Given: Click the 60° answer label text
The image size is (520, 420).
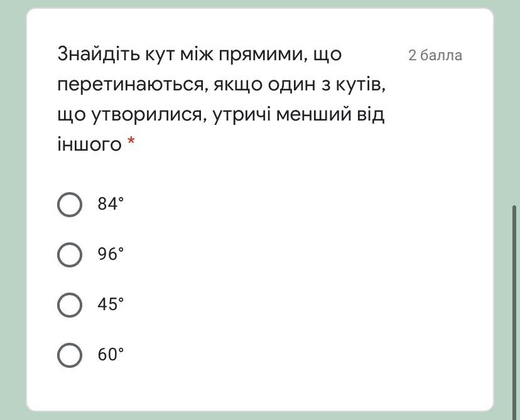Looking at the screenshot, I should click(111, 354).
